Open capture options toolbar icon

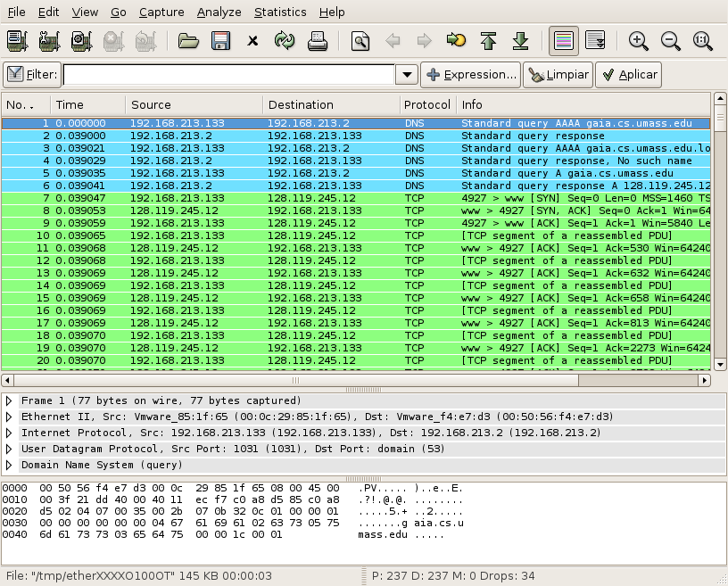click(49, 41)
